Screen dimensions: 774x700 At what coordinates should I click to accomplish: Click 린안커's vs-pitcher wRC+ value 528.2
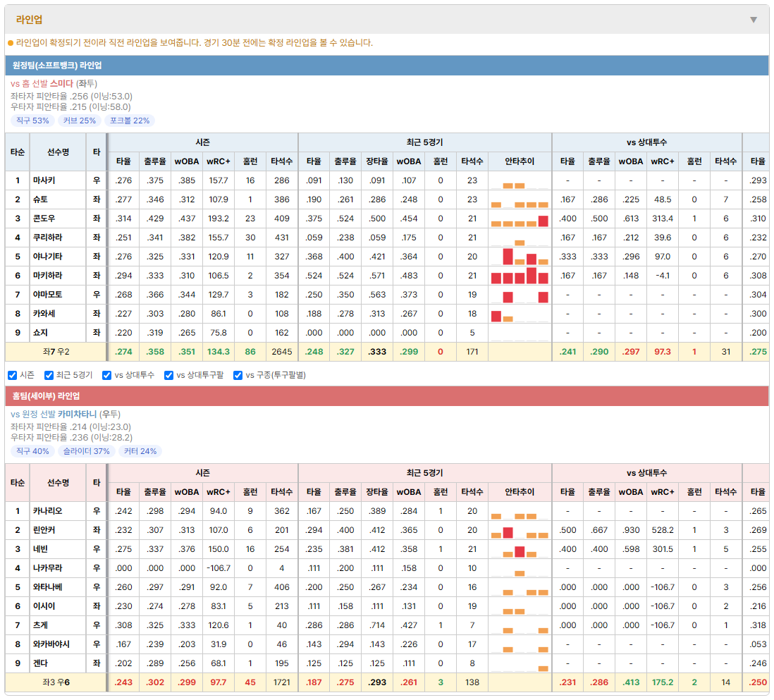click(x=663, y=530)
